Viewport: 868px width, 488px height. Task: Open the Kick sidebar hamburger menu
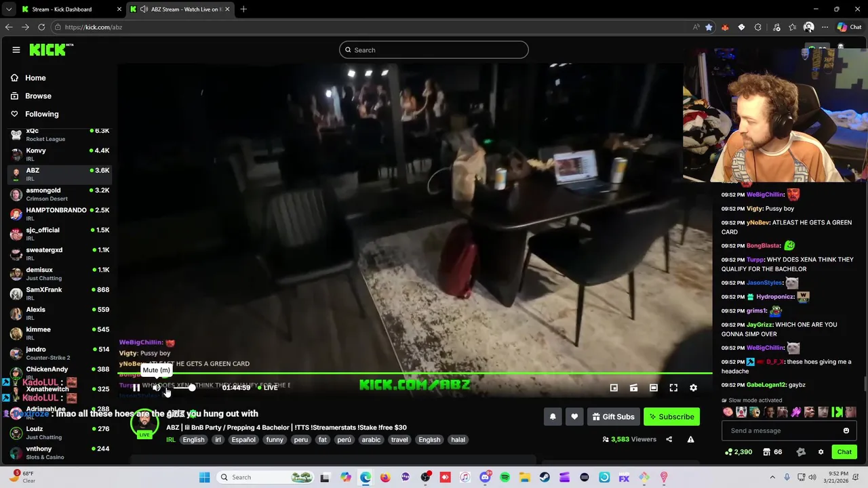[x=16, y=49]
